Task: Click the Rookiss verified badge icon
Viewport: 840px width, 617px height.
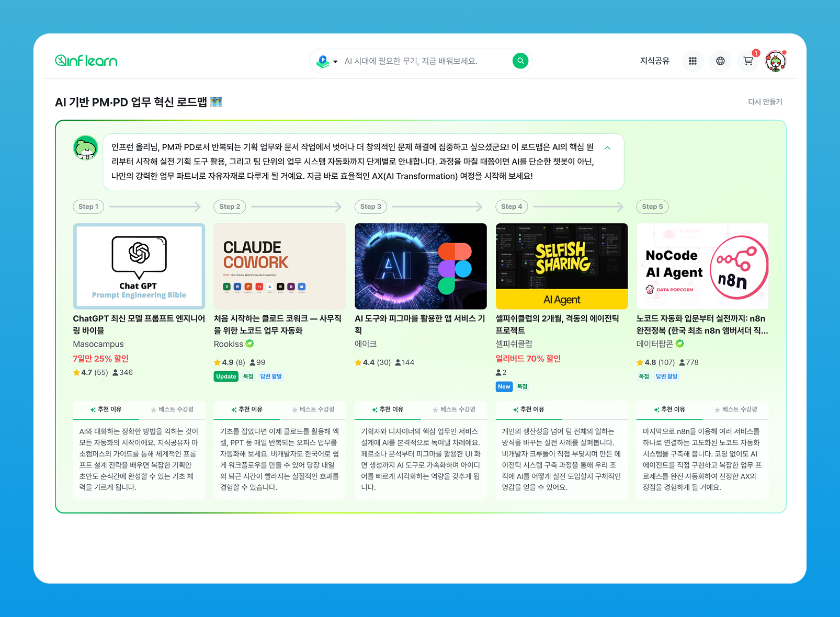Action: [x=250, y=344]
